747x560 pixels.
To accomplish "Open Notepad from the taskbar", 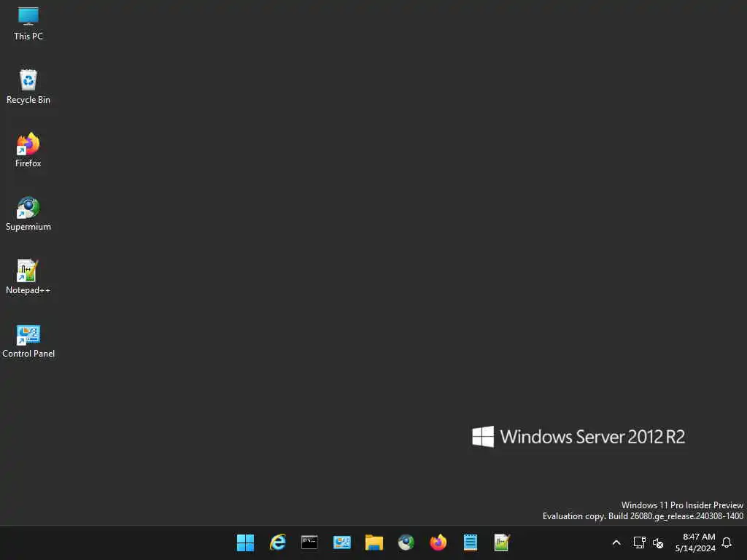I will [471, 542].
